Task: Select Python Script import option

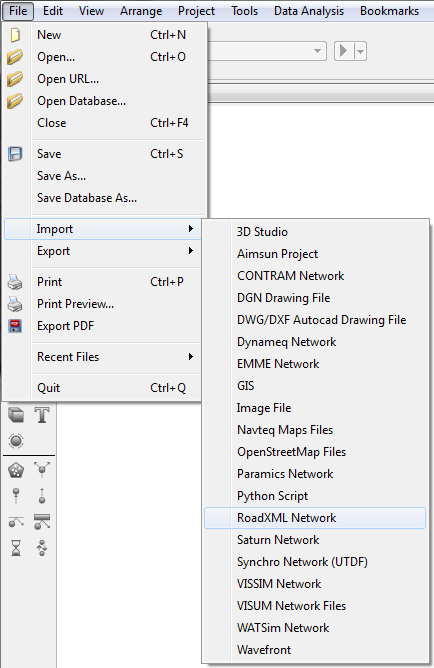Action: tap(315, 496)
